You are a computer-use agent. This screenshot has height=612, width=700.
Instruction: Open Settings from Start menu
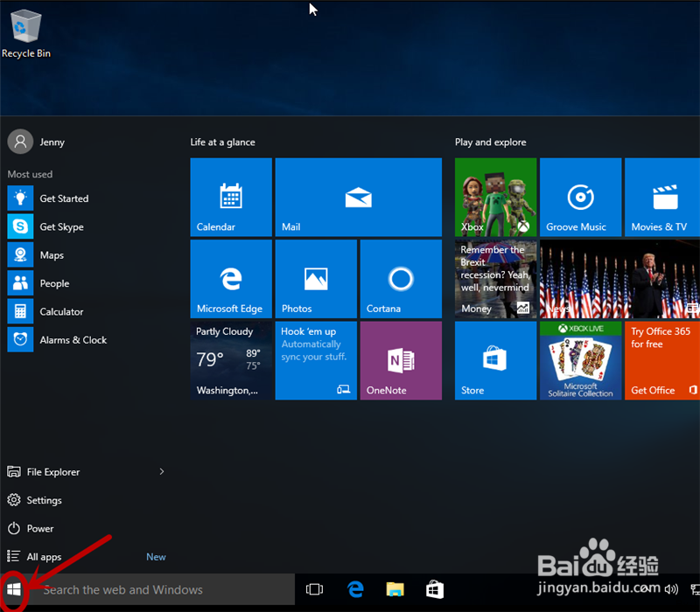34,500
